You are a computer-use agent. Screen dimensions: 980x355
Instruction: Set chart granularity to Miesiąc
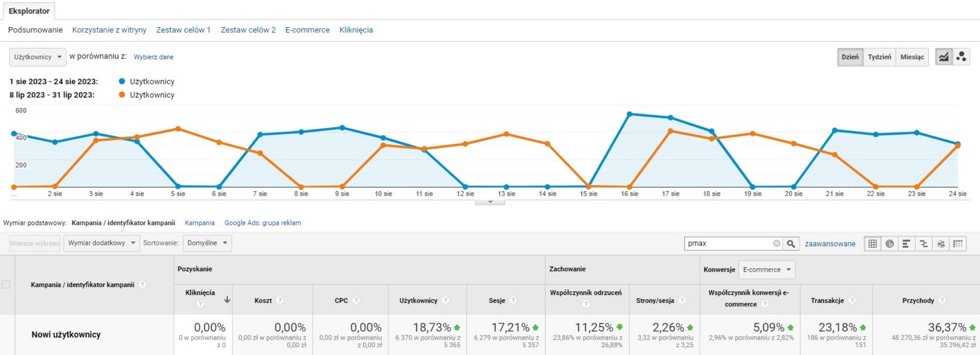(912, 57)
